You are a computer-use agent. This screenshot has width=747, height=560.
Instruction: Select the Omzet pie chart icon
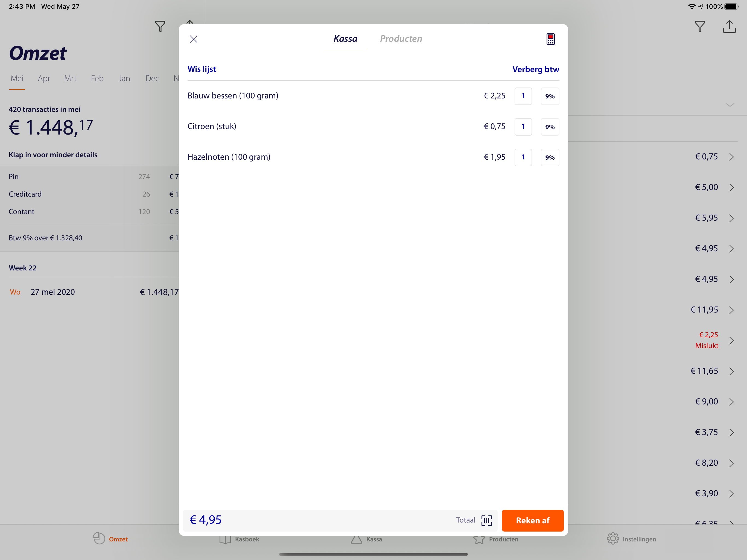click(110, 539)
